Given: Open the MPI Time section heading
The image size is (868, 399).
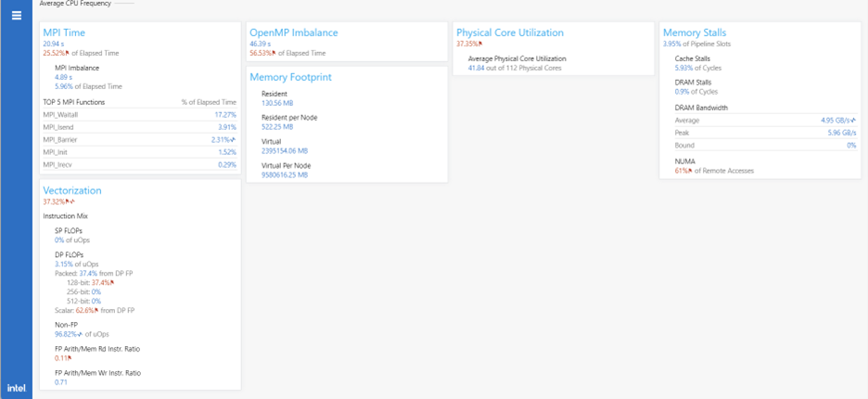Looking at the screenshot, I should pyautogui.click(x=64, y=32).
